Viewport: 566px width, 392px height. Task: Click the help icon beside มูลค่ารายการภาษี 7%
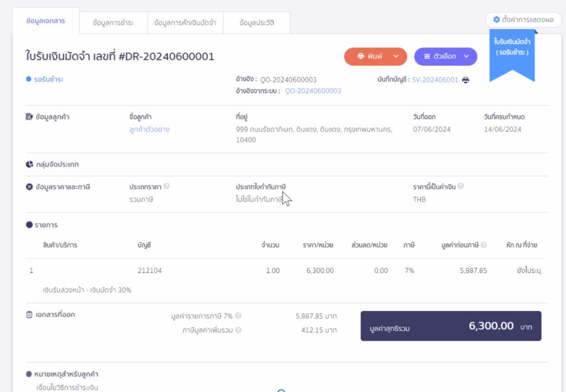(238, 316)
